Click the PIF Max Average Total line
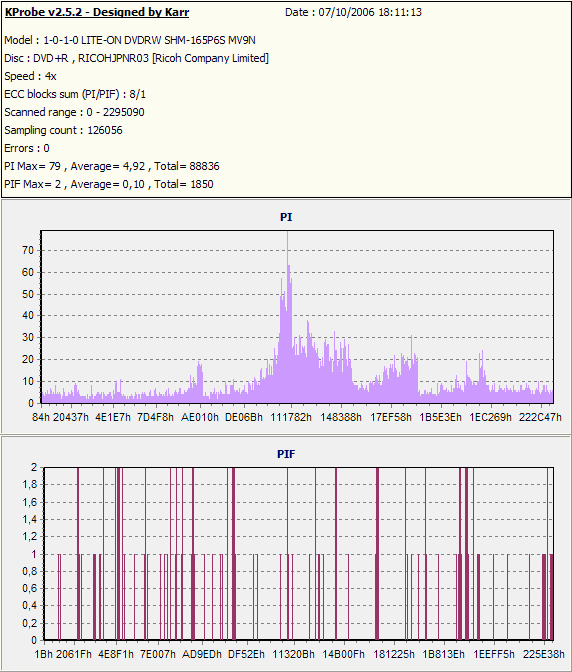The image size is (572, 672). [x=109, y=184]
